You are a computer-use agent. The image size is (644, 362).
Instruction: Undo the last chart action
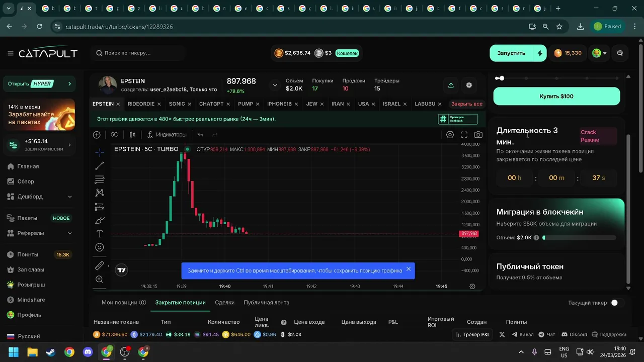click(201, 135)
